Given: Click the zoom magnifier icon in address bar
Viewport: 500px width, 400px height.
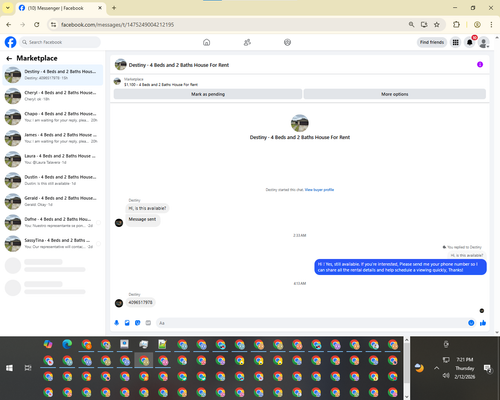Looking at the screenshot, I should tap(411, 25).
